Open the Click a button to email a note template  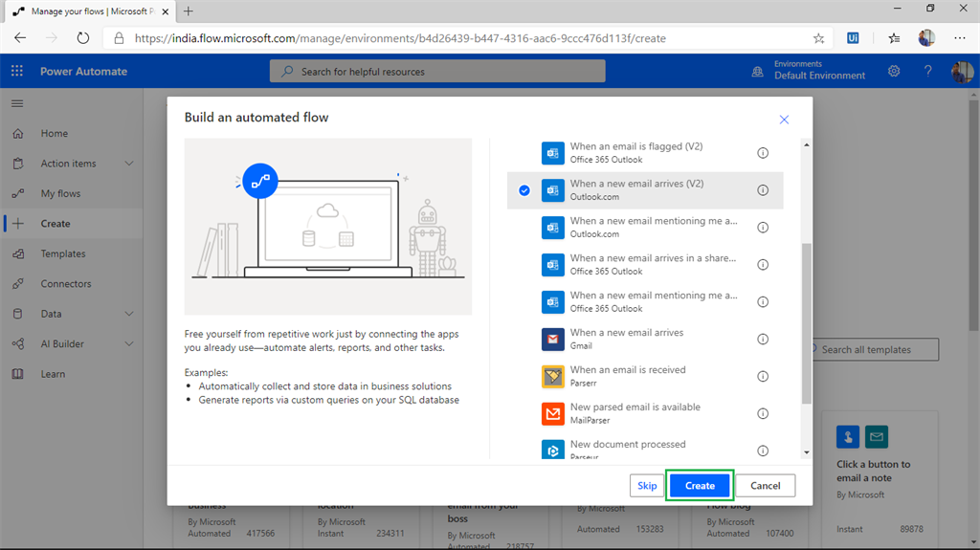click(x=880, y=479)
